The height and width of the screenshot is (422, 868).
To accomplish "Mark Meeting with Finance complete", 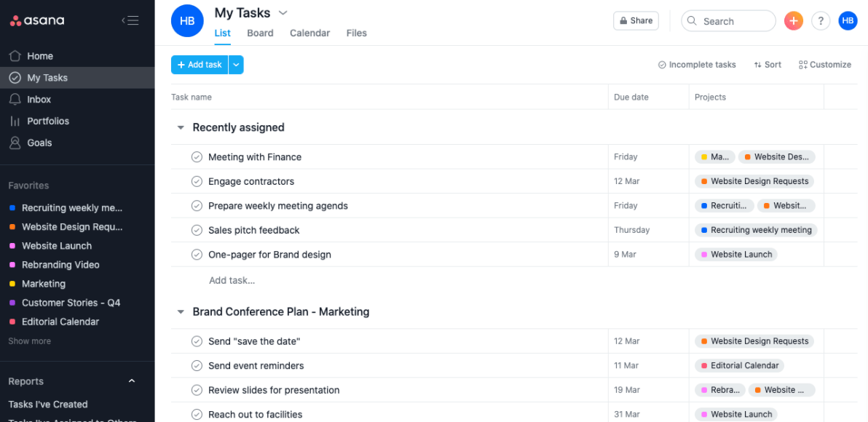I will 197,157.
